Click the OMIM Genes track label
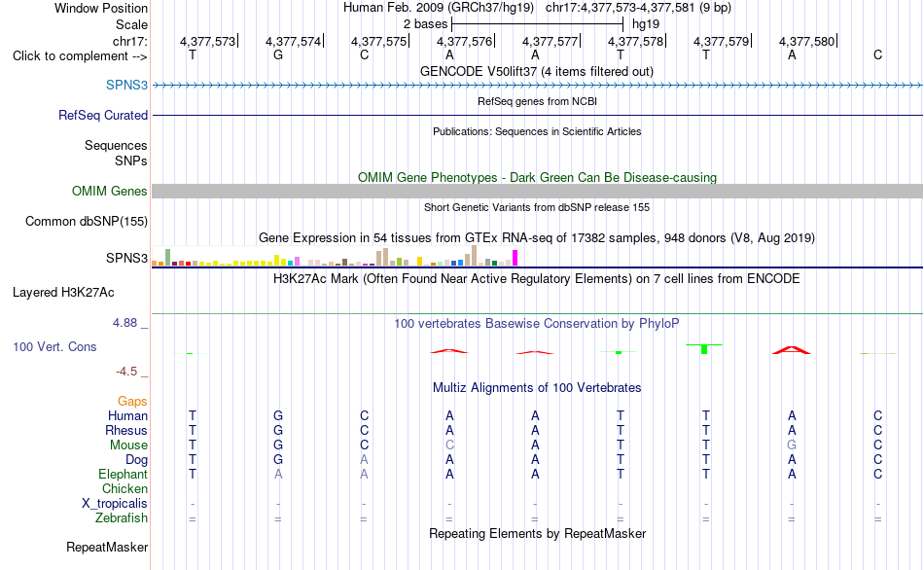Image resolution: width=924 pixels, height=570 pixels. tap(109, 191)
